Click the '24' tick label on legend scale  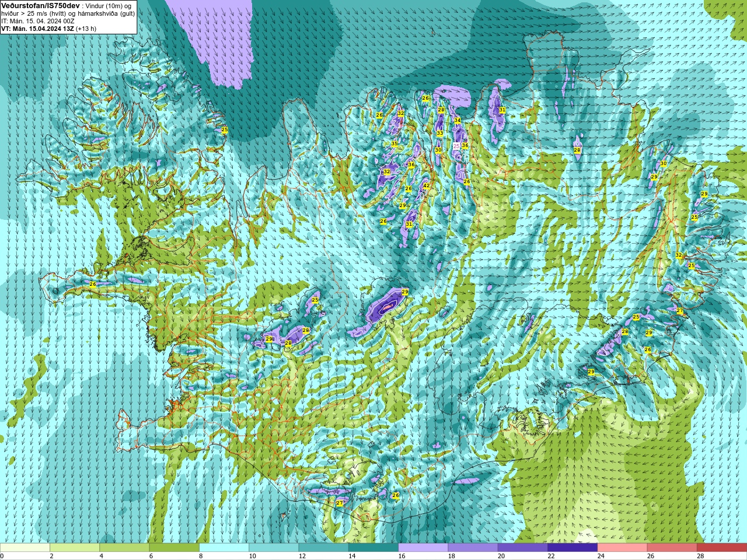click(601, 556)
